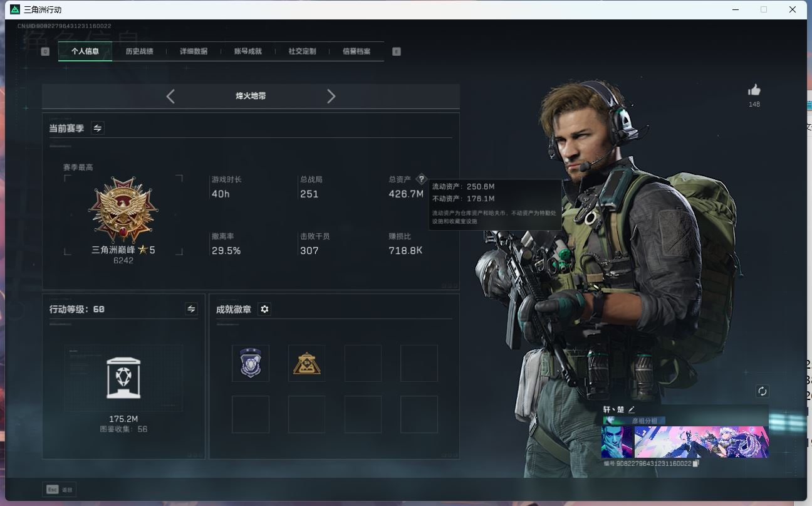Click the player avatar thumbnail
This screenshot has height=506, width=812.
click(617, 442)
